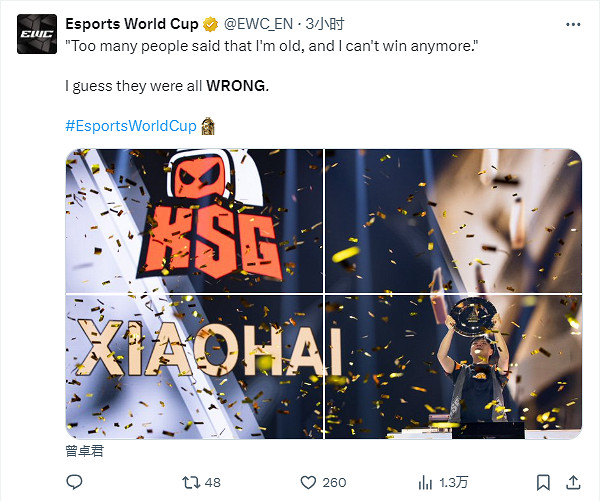
Task: Open the XIAOHAI text image tile
Action: tap(194, 367)
